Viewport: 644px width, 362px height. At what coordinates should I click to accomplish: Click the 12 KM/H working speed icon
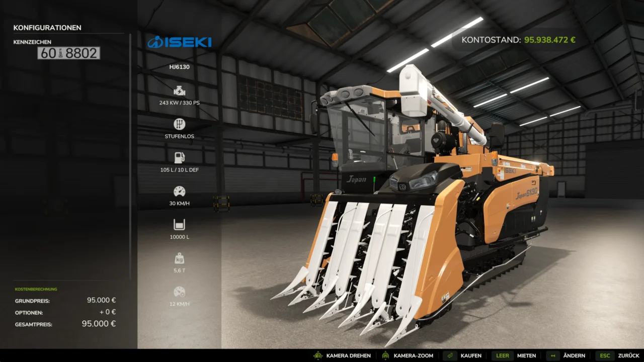(x=179, y=292)
